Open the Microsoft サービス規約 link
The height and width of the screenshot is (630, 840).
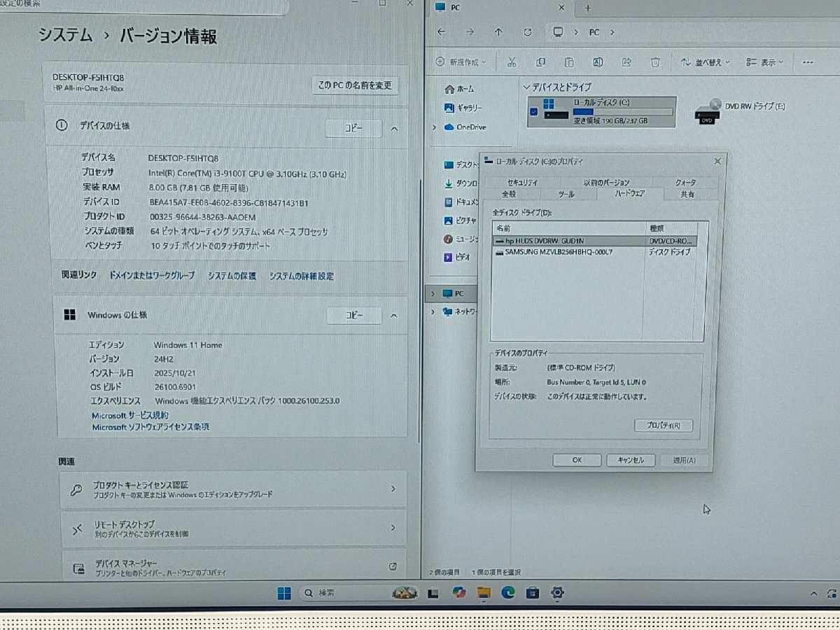pyautogui.click(x=130, y=415)
